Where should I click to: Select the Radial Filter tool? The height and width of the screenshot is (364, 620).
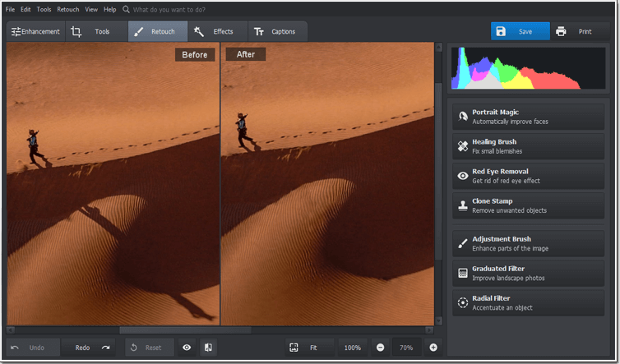click(x=528, y=302)
